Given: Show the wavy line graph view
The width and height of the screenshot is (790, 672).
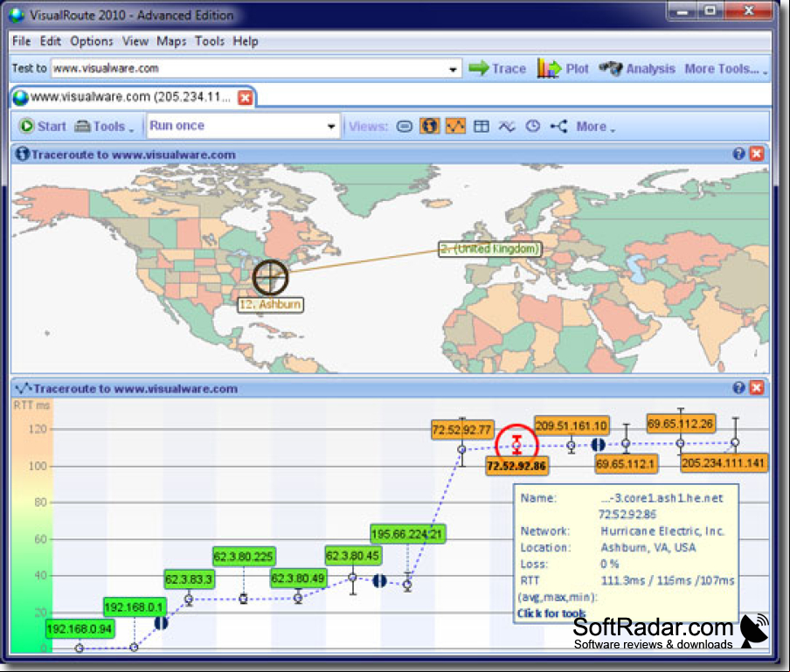Looking at the screenshot, I should point(507,126).
